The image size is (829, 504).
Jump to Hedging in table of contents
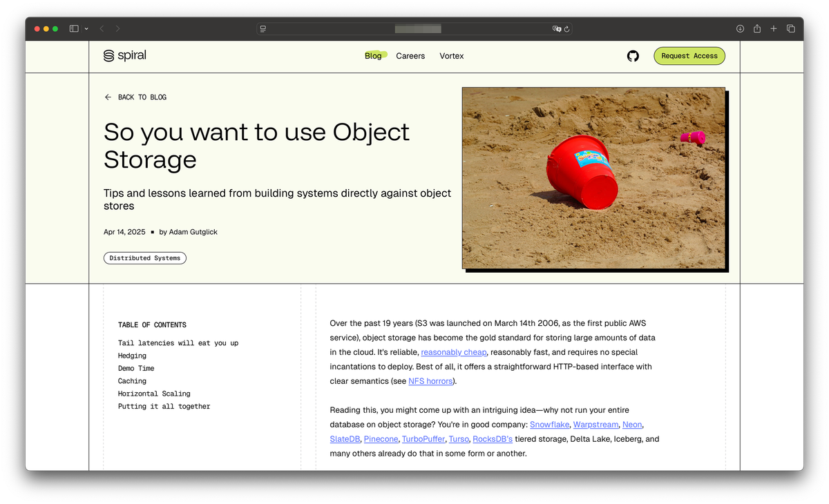point(132,356)
